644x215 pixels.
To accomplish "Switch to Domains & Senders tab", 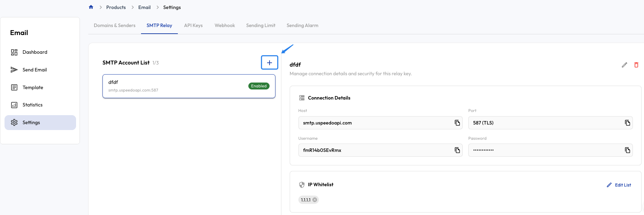I will click(115, 25).
